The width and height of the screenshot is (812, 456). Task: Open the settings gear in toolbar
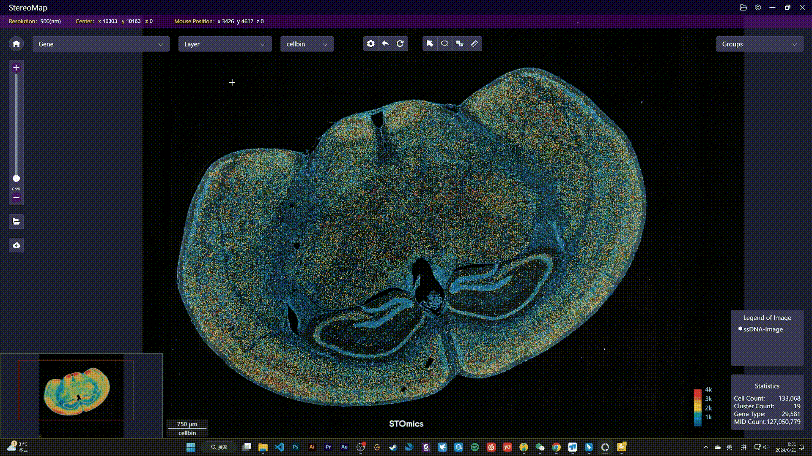point(370,44)
